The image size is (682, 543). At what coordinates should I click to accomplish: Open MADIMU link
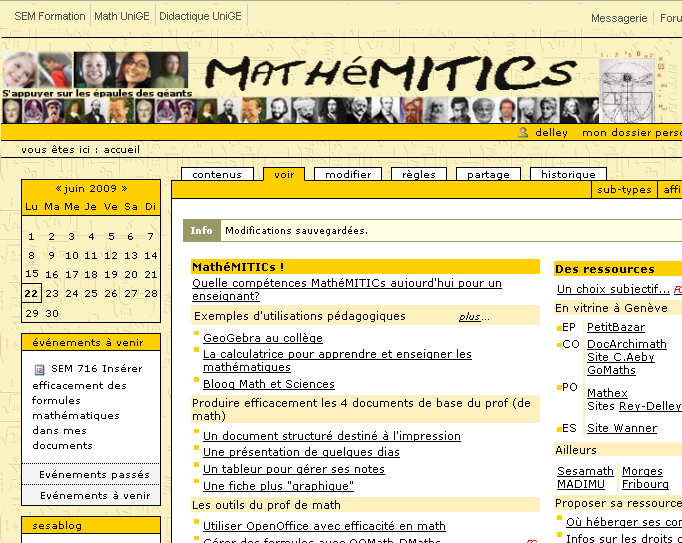(x=581, y=484)
